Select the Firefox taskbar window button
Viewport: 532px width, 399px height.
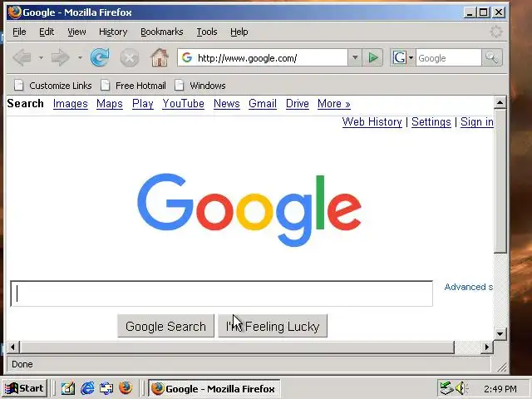tap(214, 388)
